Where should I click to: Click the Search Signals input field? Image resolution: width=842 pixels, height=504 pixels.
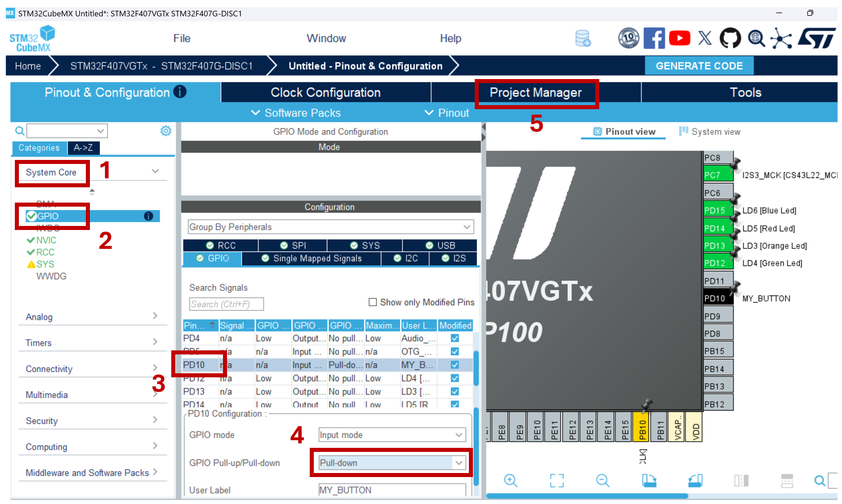(227, 304)
